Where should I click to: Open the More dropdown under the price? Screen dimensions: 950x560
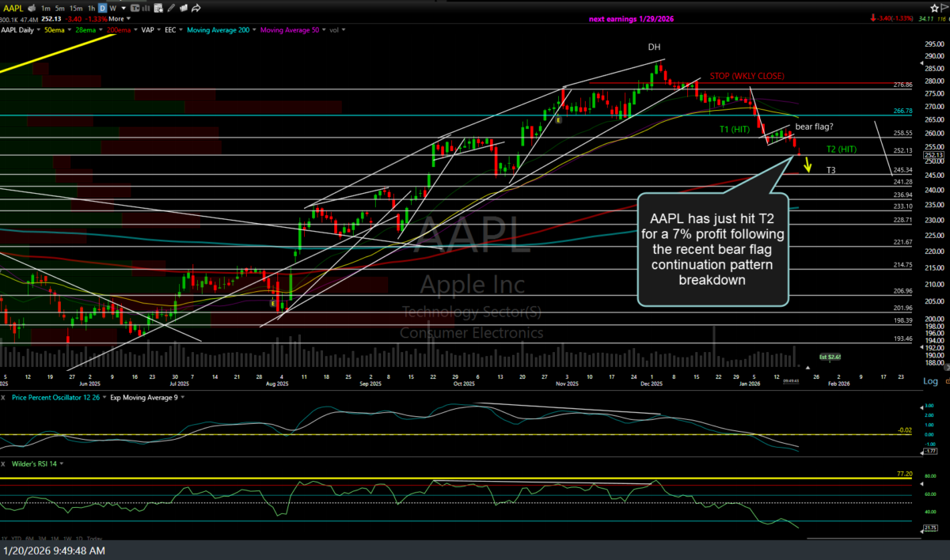[x=117, y=18]
